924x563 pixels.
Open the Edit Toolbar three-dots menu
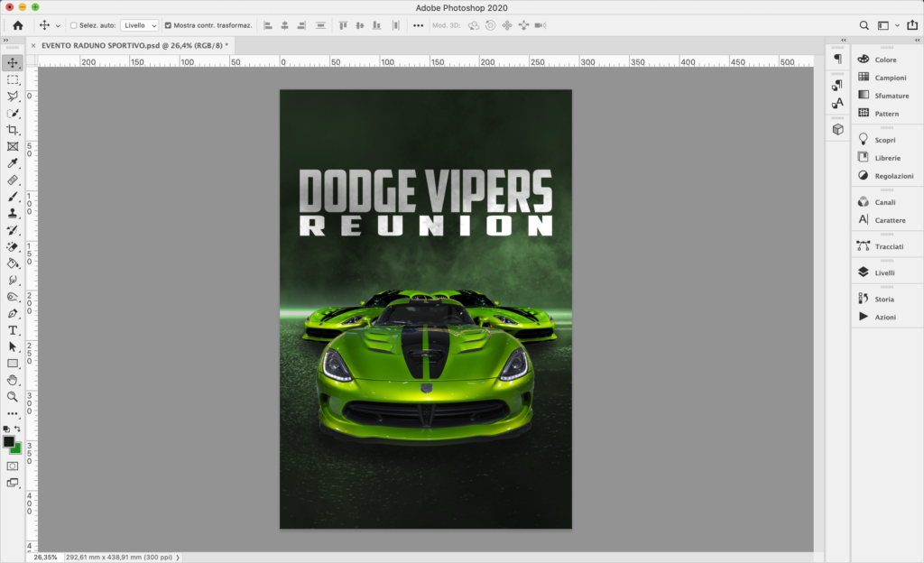[x=13, y=413]
